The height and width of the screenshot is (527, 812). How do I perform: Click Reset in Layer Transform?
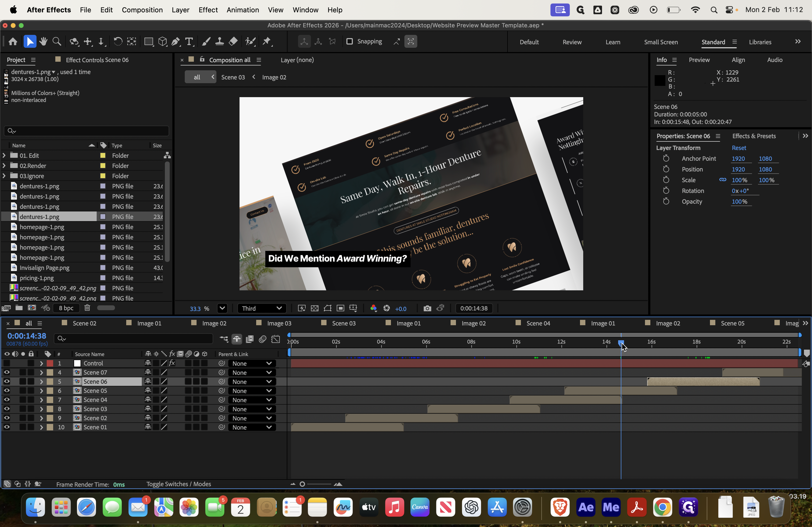pos(739,148)
